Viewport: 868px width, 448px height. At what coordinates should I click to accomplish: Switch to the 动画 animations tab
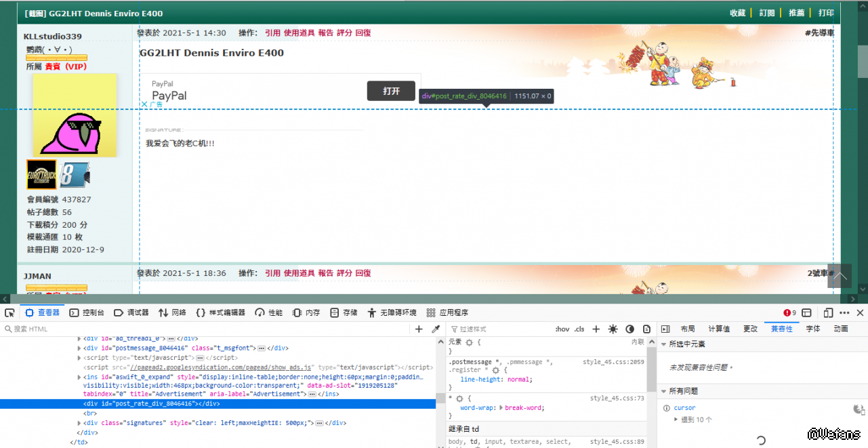[x=841, y=329]
